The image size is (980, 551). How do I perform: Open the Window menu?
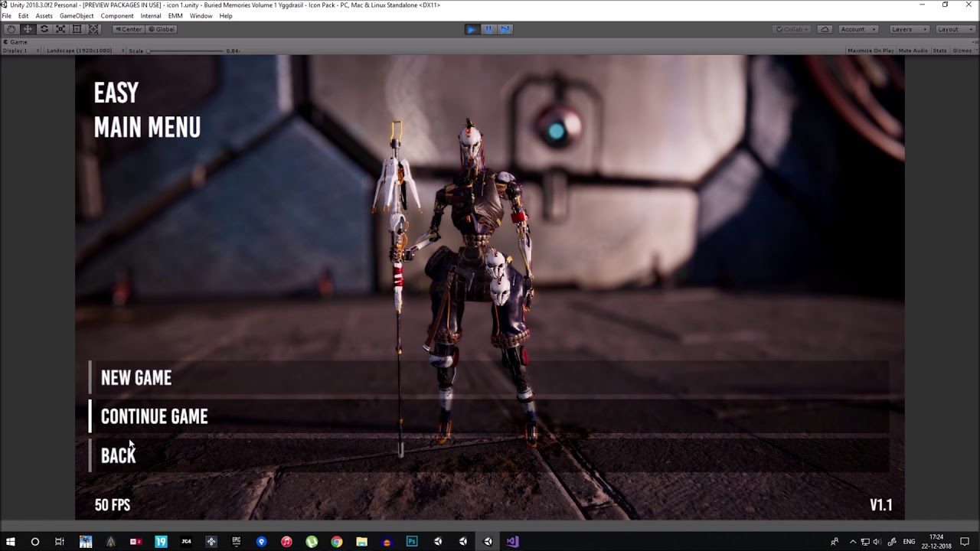click(x=201, y=16)
